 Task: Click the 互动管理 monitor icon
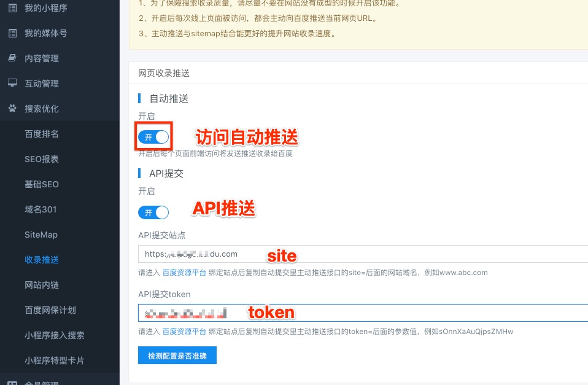[12, 84]
